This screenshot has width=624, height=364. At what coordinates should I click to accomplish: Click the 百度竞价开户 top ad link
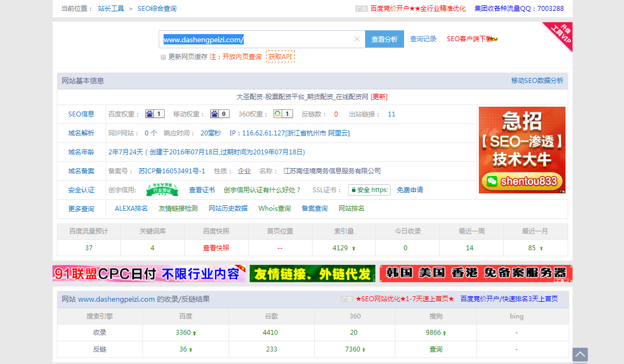tap(418, 8)
